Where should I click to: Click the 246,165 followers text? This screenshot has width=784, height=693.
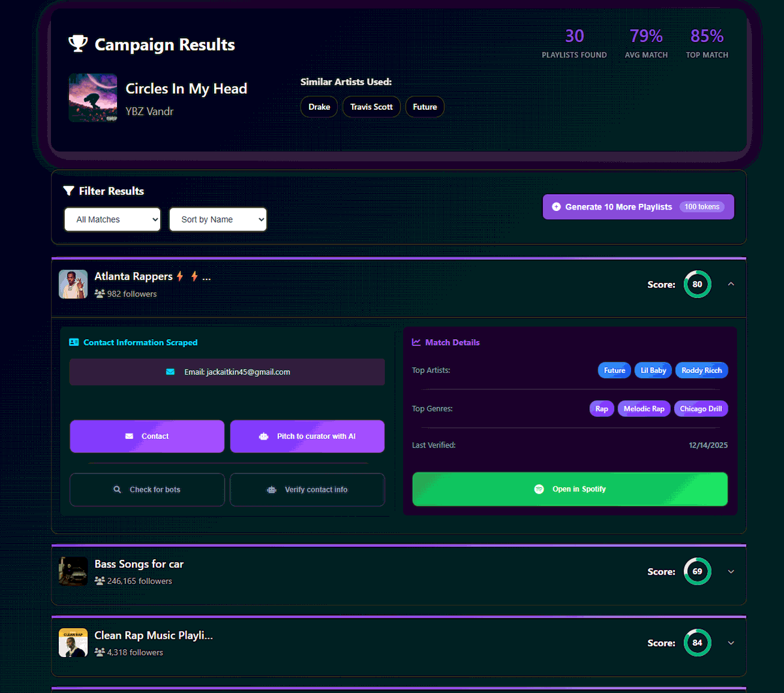140,581
